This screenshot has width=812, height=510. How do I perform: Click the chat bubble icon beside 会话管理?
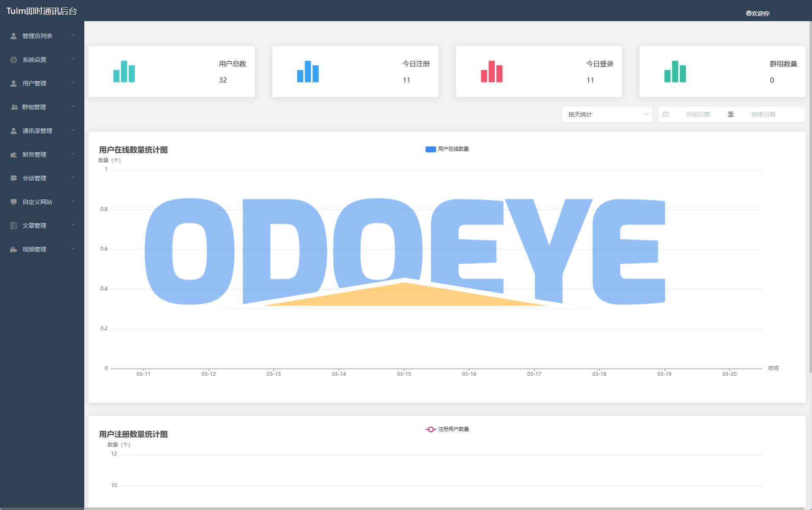click(x=14, y=178)
